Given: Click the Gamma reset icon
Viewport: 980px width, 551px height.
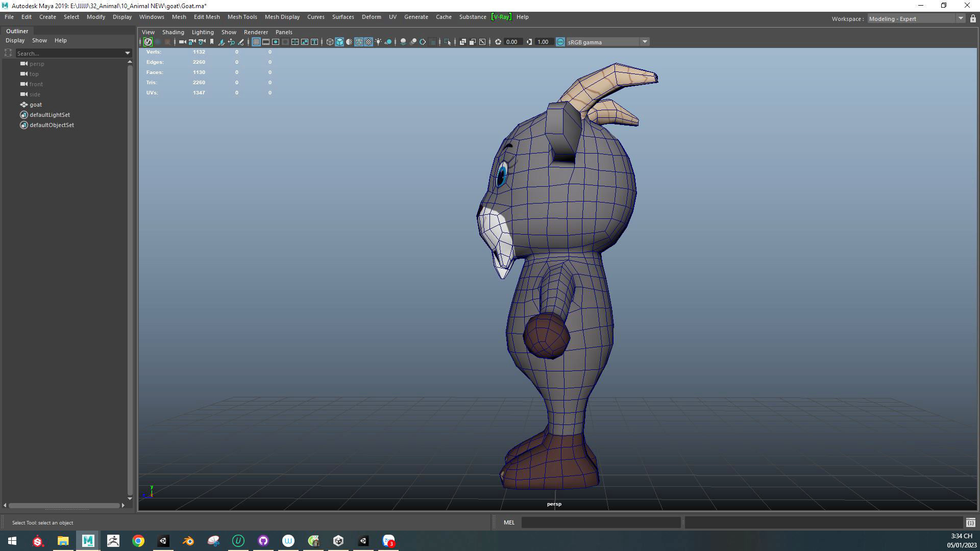Looking at the screenshot, I should [x=529, y=42].
